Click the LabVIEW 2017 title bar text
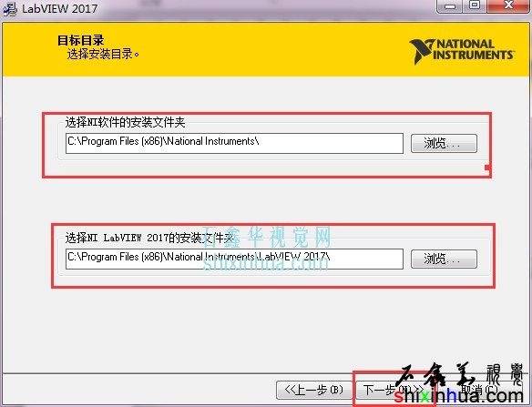The width and height of the screenshot is (532, 407). [x=60, y=8]
